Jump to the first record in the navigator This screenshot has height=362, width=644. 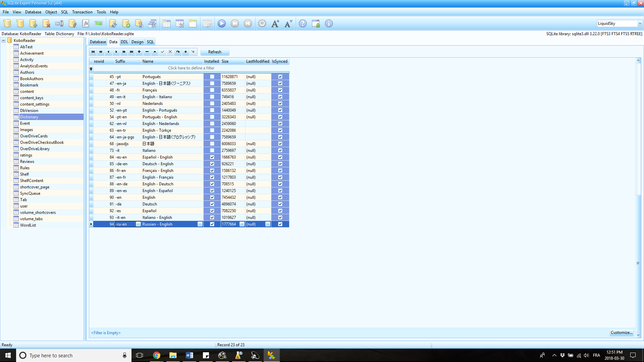point(93,52)
